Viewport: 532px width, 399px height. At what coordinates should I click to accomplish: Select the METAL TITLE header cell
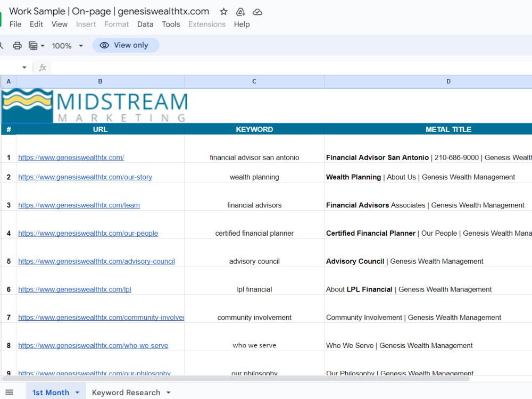click(428, 129)
